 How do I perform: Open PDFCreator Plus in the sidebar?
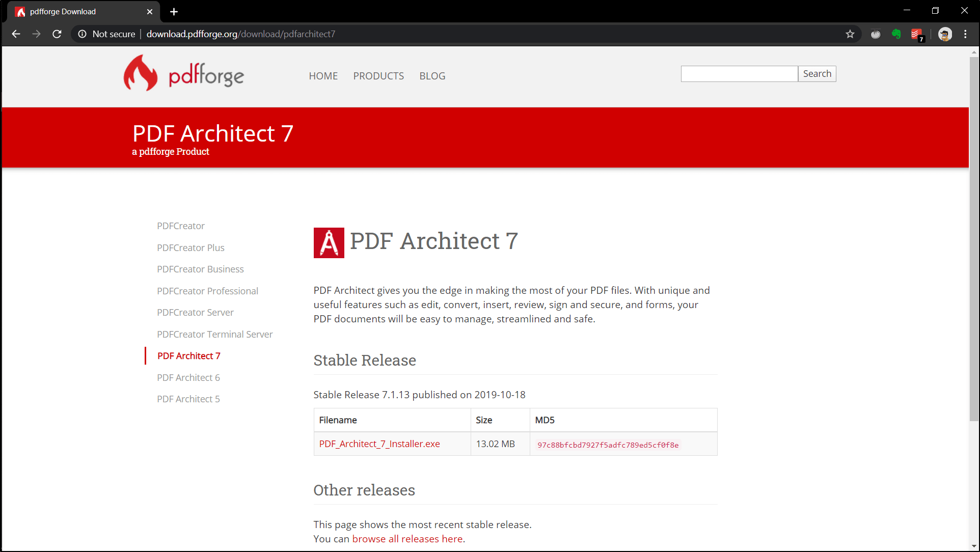(x=190, y=247)
